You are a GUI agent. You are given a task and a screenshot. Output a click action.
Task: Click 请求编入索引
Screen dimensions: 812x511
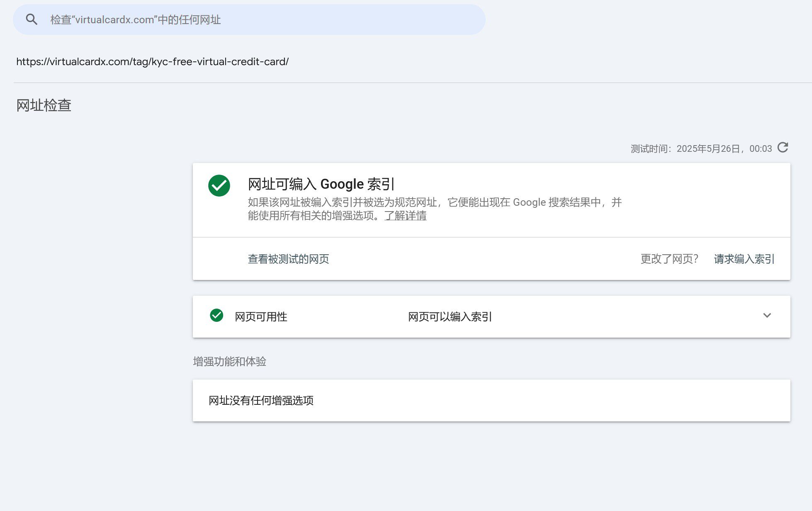tap(744, 259)
